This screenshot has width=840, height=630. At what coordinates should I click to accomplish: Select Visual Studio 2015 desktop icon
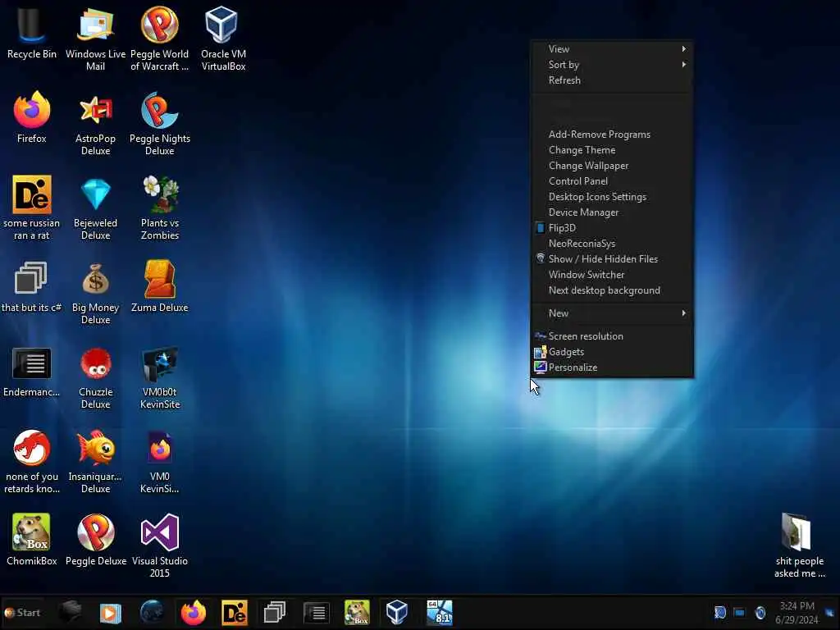point(160,546)
